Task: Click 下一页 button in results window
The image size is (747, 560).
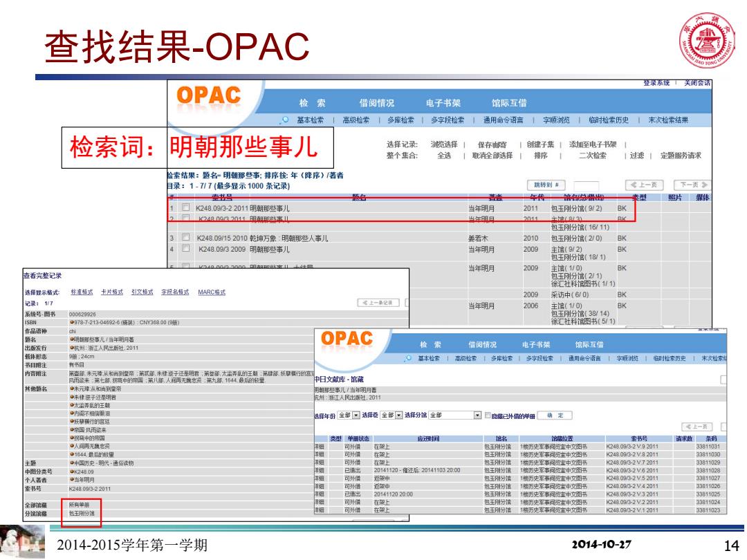Action: point(692,185)
